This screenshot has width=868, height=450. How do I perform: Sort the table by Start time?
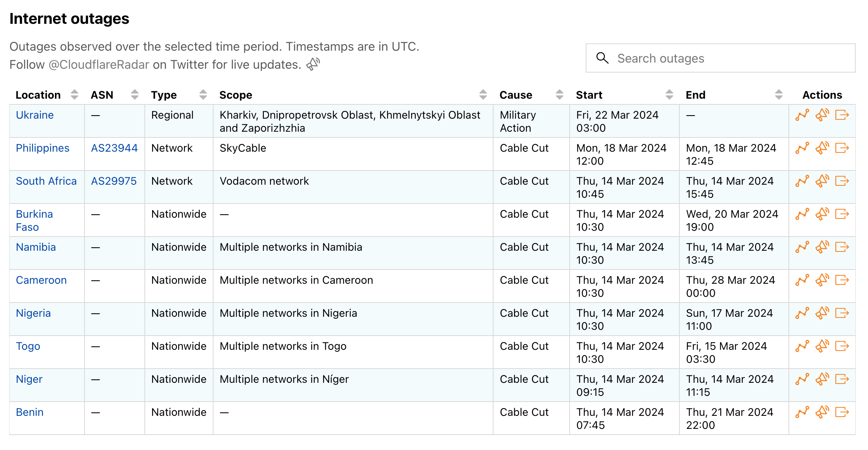[669, 95]
